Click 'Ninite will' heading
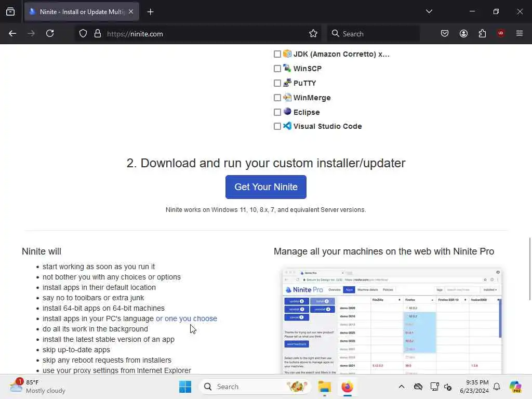The image size is (532, 399). [42, 251]
